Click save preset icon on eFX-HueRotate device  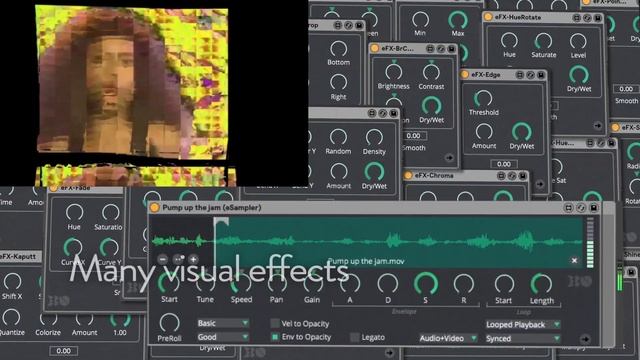coord(598,18)
